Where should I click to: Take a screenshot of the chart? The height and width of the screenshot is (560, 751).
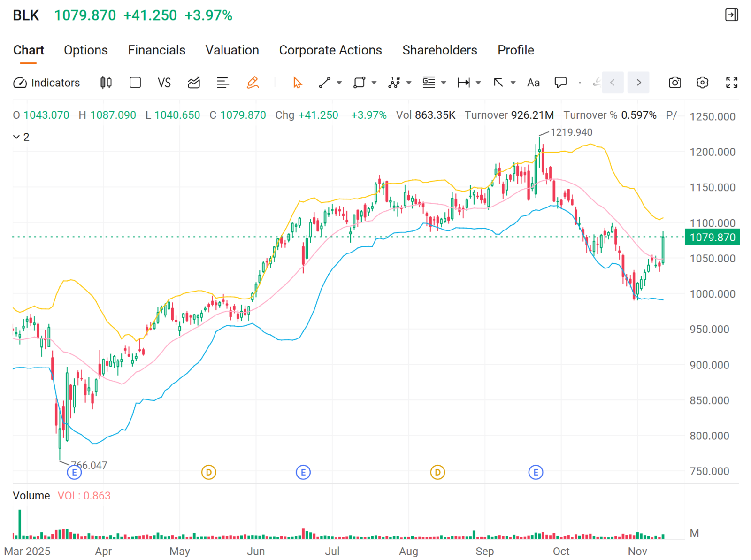pos(674,83)
